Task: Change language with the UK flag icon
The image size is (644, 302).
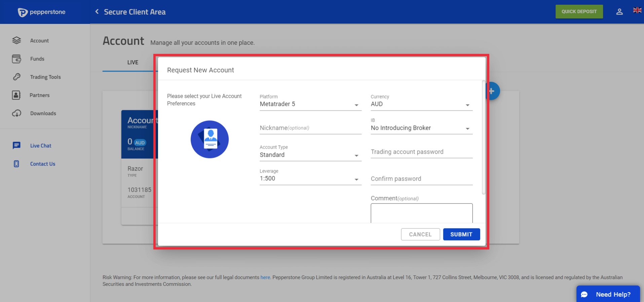Action: (x=637, y=10)
